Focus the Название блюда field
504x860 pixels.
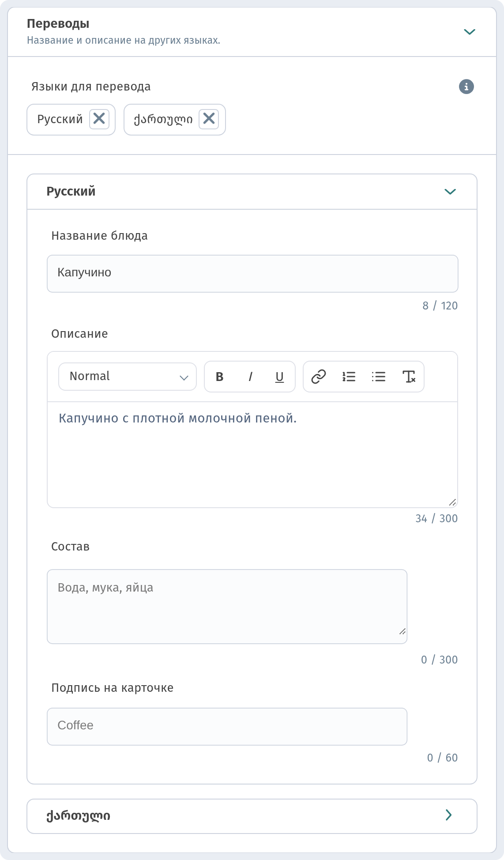point(252,273)
